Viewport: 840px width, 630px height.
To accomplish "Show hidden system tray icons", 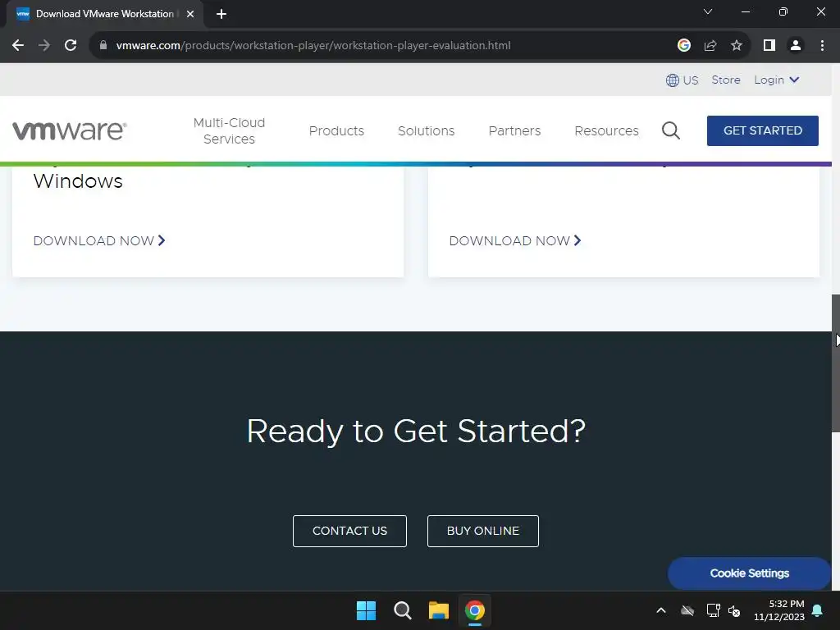I will coord(661,610).
